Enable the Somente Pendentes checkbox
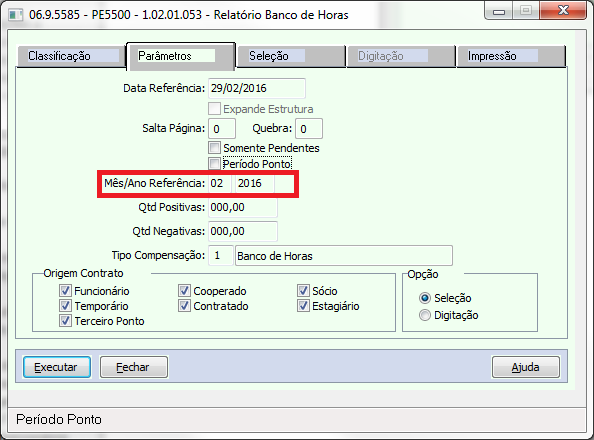Screen dimensions: 594x440 pyautogui.click(x=214, y=148)
